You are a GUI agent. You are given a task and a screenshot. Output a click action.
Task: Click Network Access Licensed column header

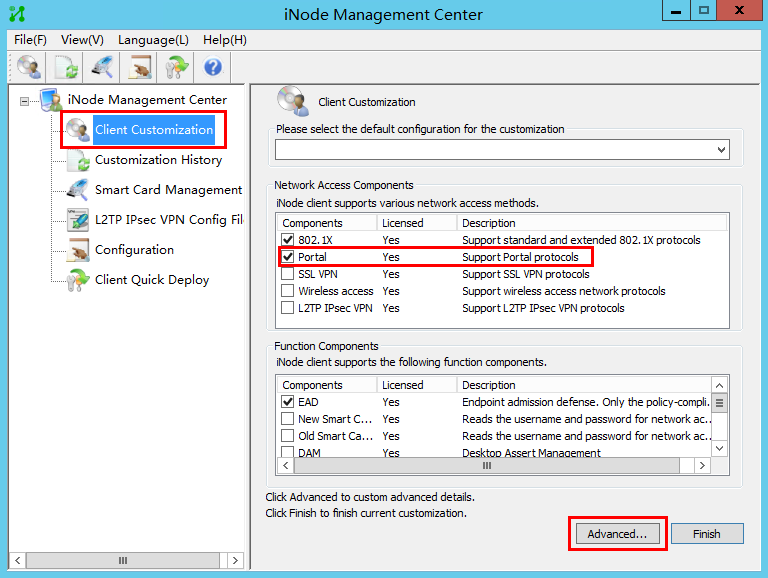click(x=417, y=223)
